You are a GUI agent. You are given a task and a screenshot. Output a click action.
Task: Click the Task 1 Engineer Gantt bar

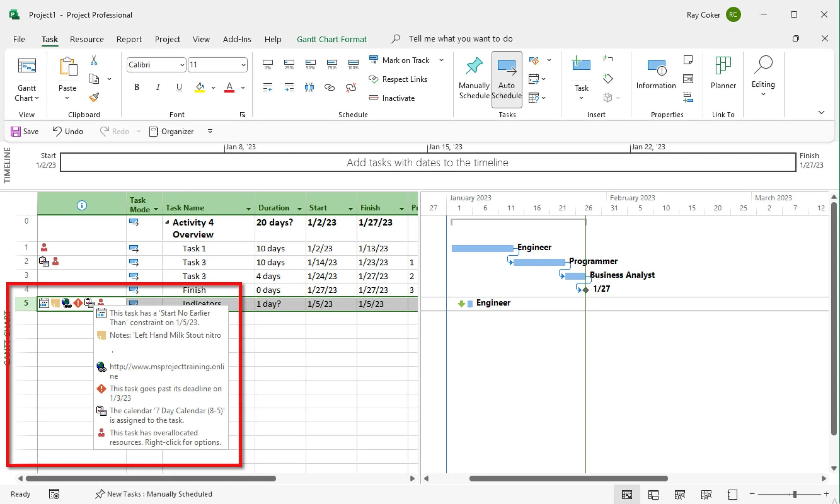pyautogui.click(x=482, y=248)
